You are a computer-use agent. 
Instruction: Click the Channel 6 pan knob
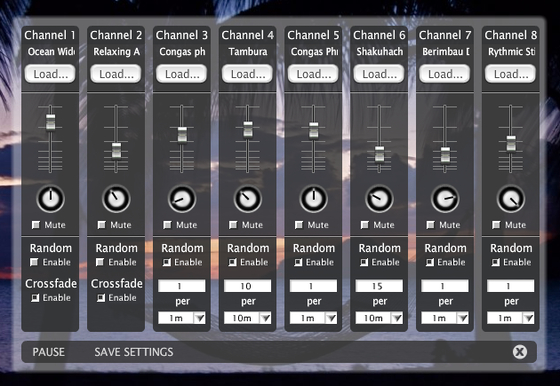379,199
